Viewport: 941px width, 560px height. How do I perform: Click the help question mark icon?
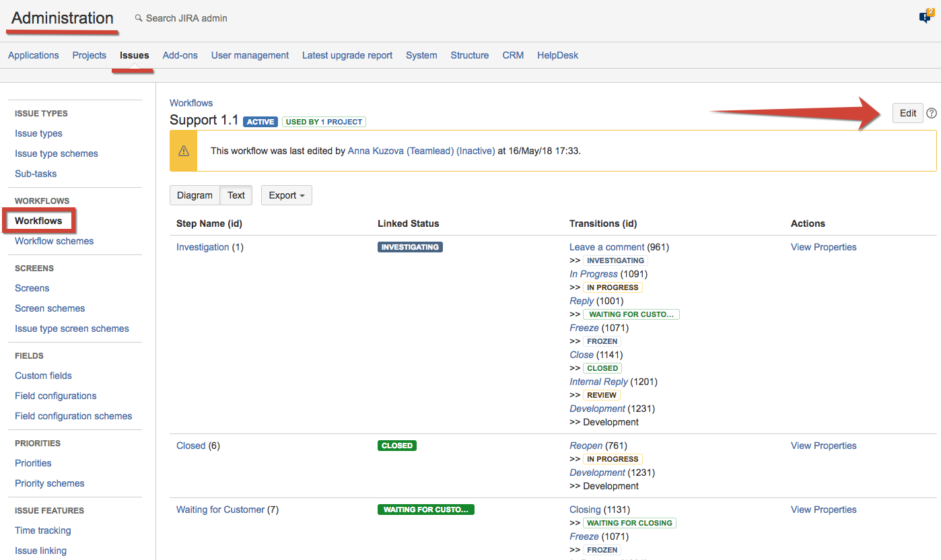[931, 113]
